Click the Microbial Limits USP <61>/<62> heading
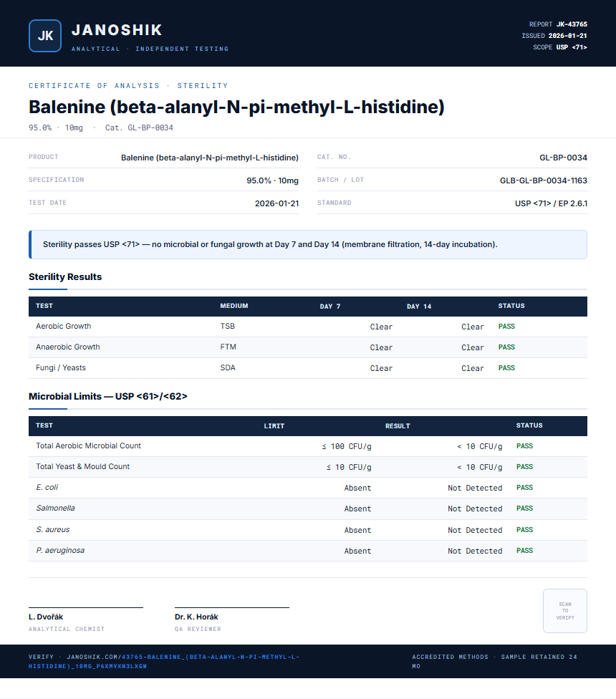Screen dimensions: 616x699 click(108, 396)
